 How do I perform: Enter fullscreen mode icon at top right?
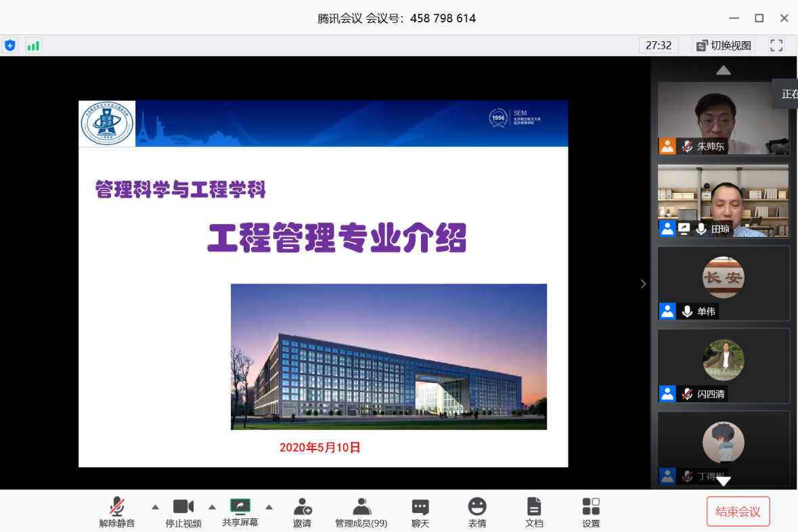click(776, 45)
